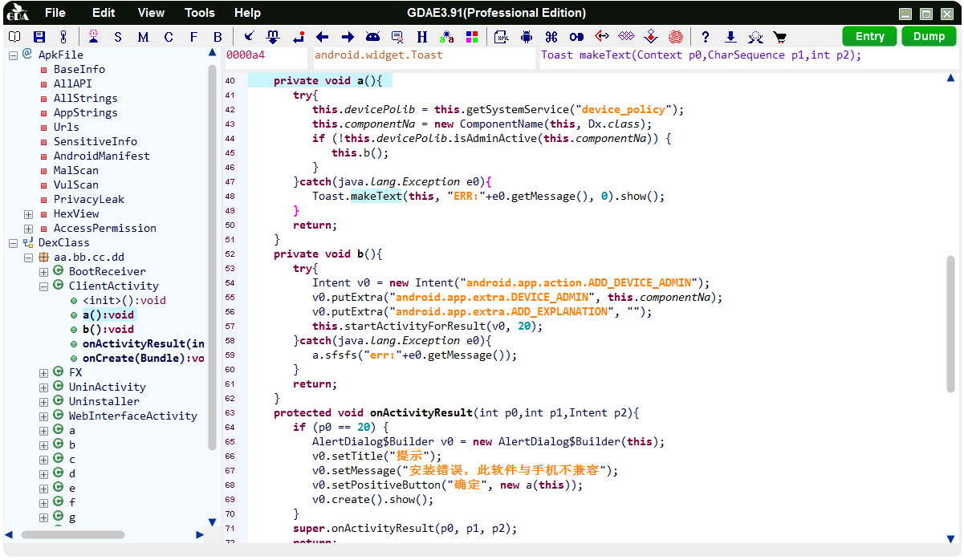The image size is (964, 560).
Task: Select AndroidManifest in the tree
Action: (101, 156)
